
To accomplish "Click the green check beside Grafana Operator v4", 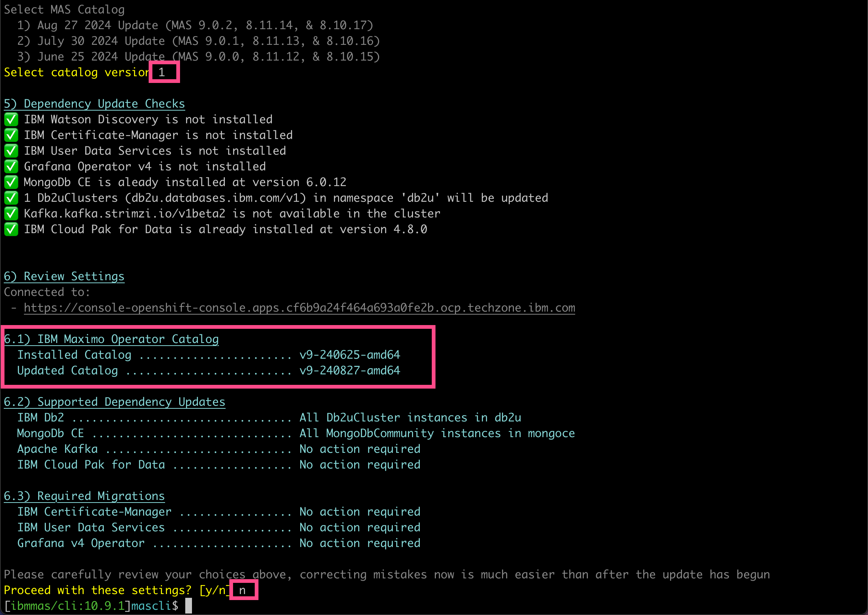I will 11,167.
